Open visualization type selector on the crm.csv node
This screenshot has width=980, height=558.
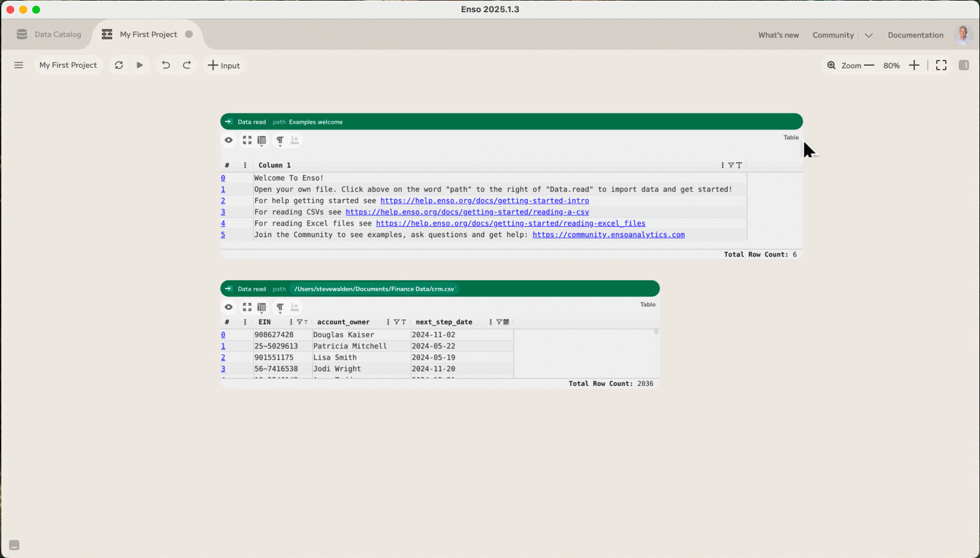pyautogui.click(x=262, y=307)
